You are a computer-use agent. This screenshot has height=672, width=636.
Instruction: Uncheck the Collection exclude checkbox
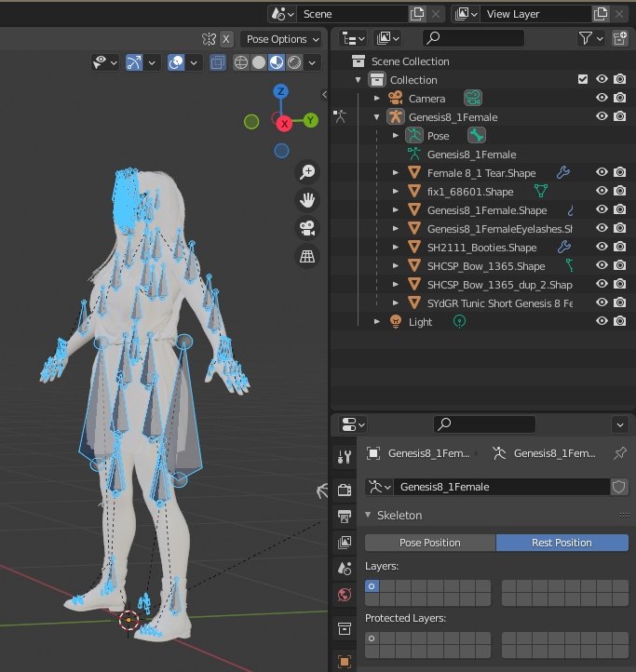pyautogui.click(x=583, y=80)
